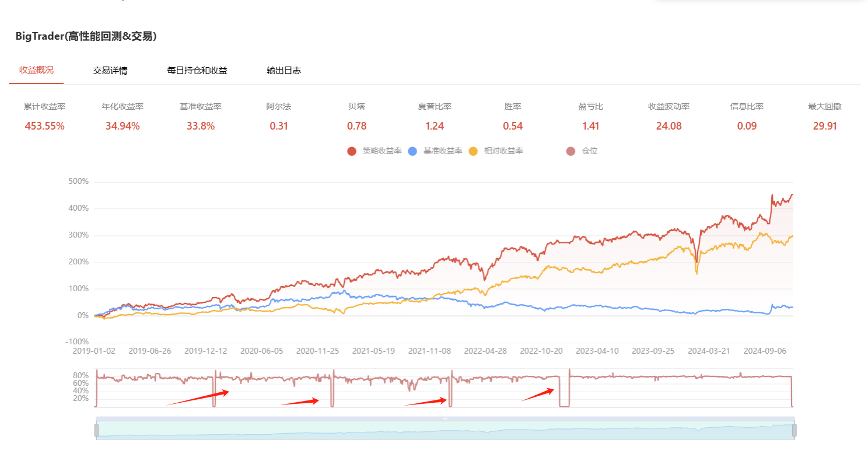Click the 年化收益率 value 34.94%

123,126
